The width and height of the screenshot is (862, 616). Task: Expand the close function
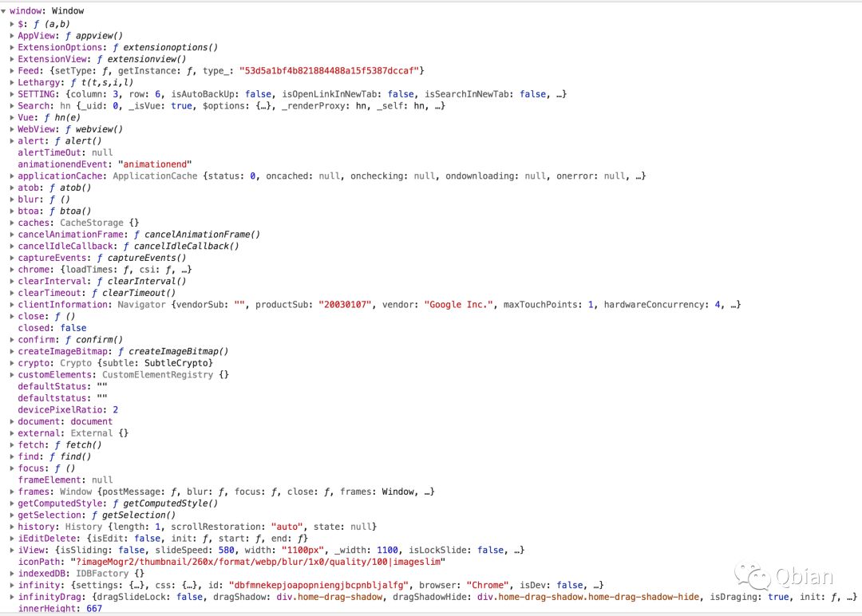pos(11,317)
